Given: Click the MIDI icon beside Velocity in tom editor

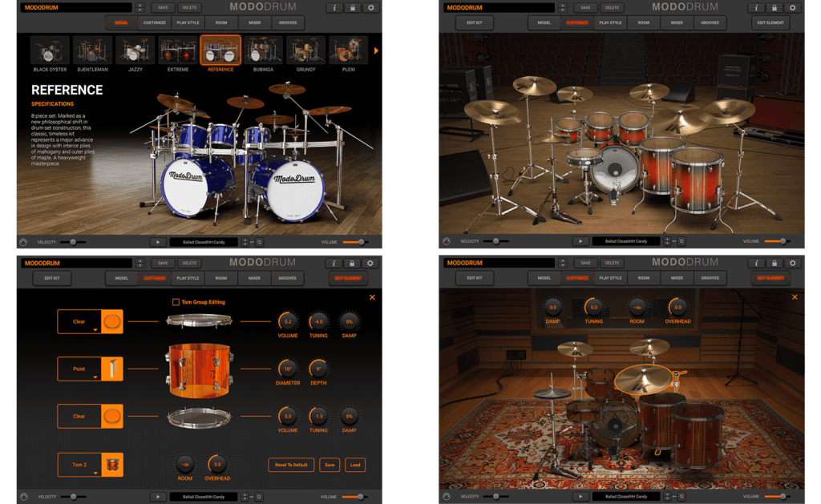Looking at the screenshot, I should click(23, 497).
